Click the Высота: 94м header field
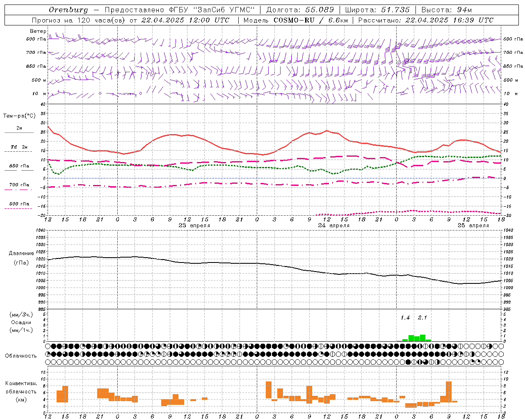Viewport: 525px width, 420px height. [447, 10]
